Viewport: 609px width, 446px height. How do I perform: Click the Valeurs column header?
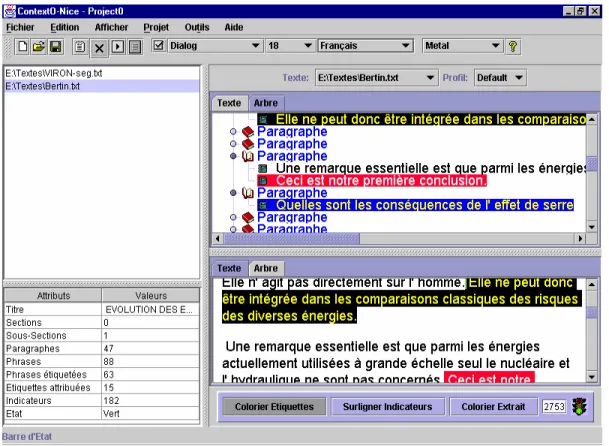pos(151,296)
